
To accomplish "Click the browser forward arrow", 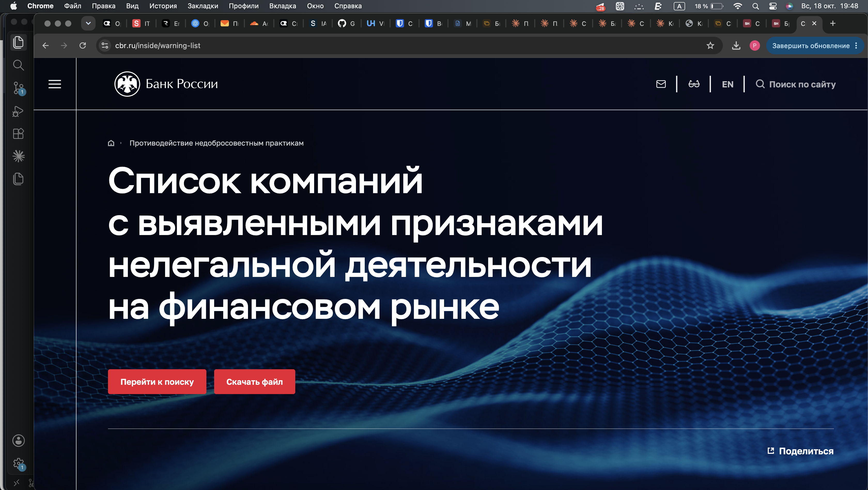I will [64, 46].
